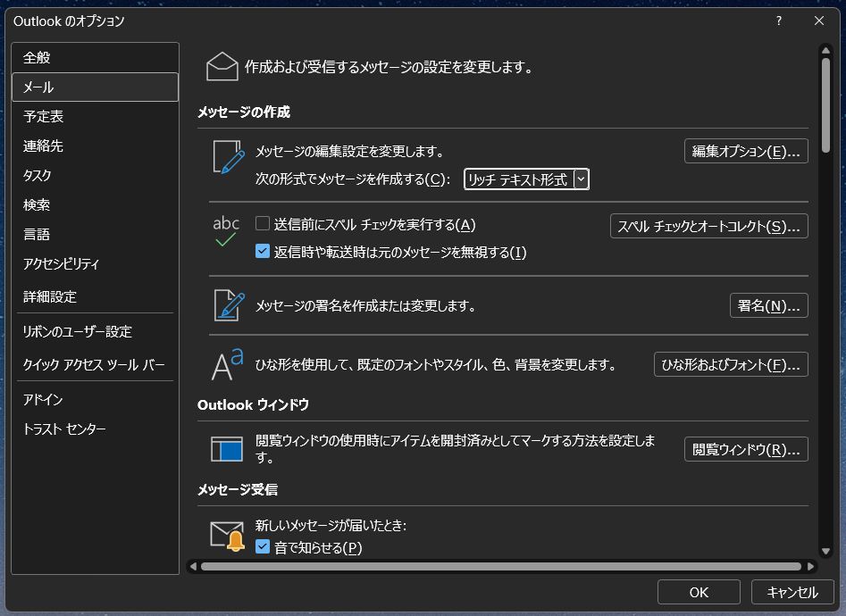Click the vertical scrollbar down arrow
This screenshot has height=616, width=846.
pyautogui.click(x=826, y=552)
